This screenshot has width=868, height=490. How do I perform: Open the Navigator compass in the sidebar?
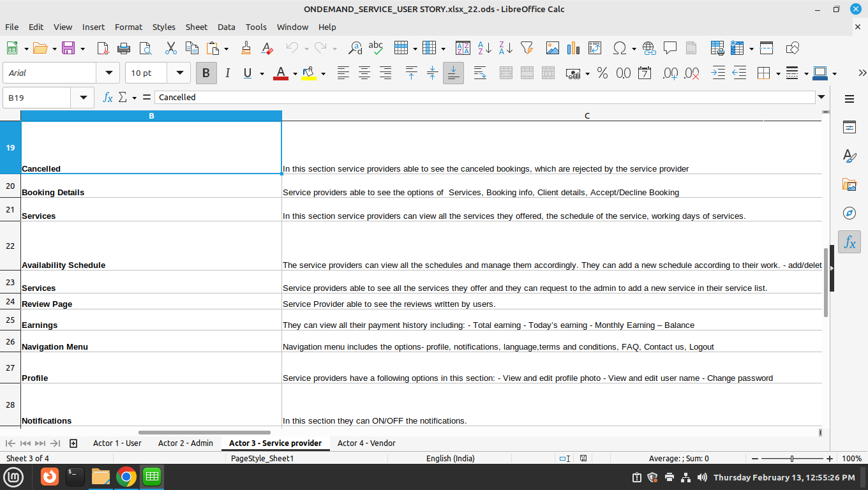coord(849,213)
